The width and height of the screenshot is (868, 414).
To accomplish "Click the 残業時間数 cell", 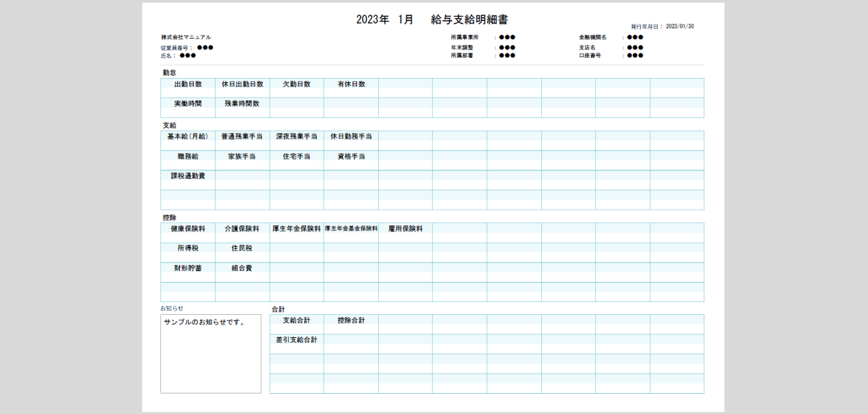I will coord(243,104).
